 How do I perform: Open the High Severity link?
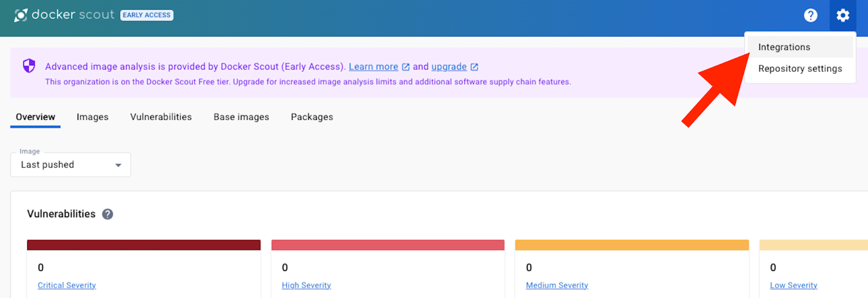click(307, 285)
